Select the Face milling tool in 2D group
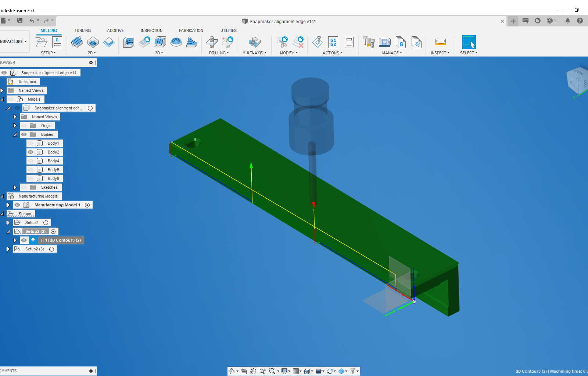588x376 pixels. 77,42
